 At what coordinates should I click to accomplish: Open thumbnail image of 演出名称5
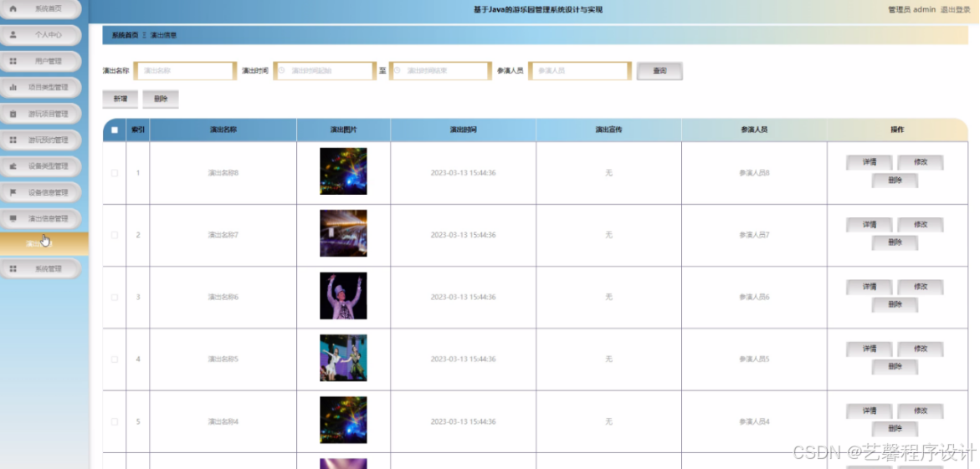343,358
